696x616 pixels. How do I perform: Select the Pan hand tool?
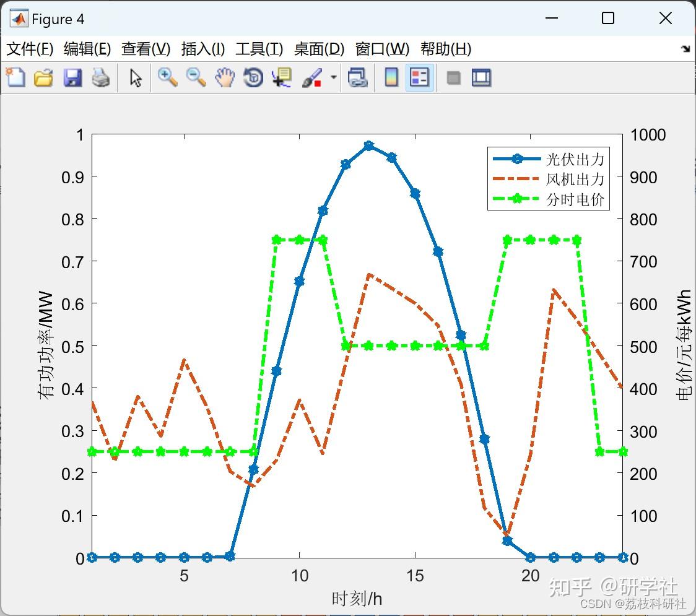point(225,77)
